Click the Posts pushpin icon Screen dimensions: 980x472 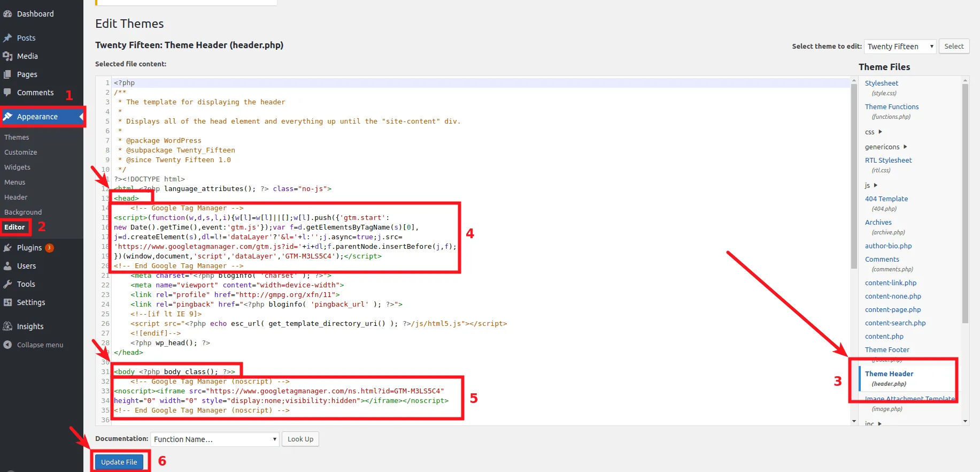(x=7, y=38)
